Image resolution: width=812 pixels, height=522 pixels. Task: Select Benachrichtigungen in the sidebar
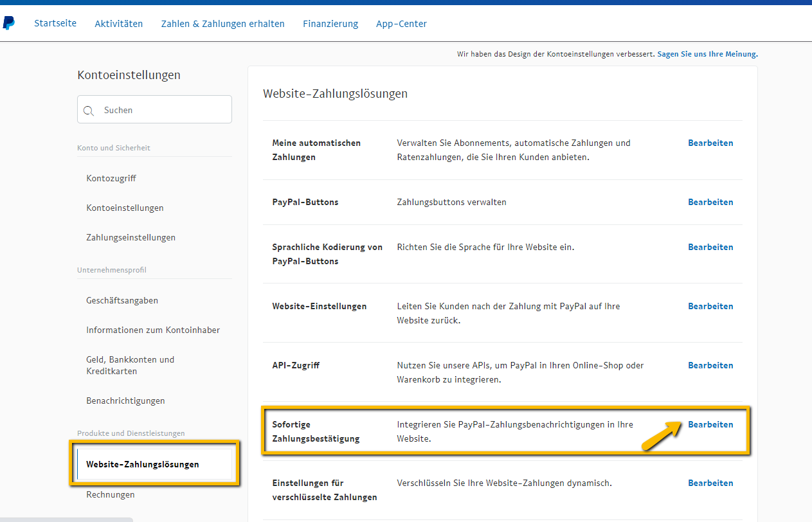coord(125,401)
